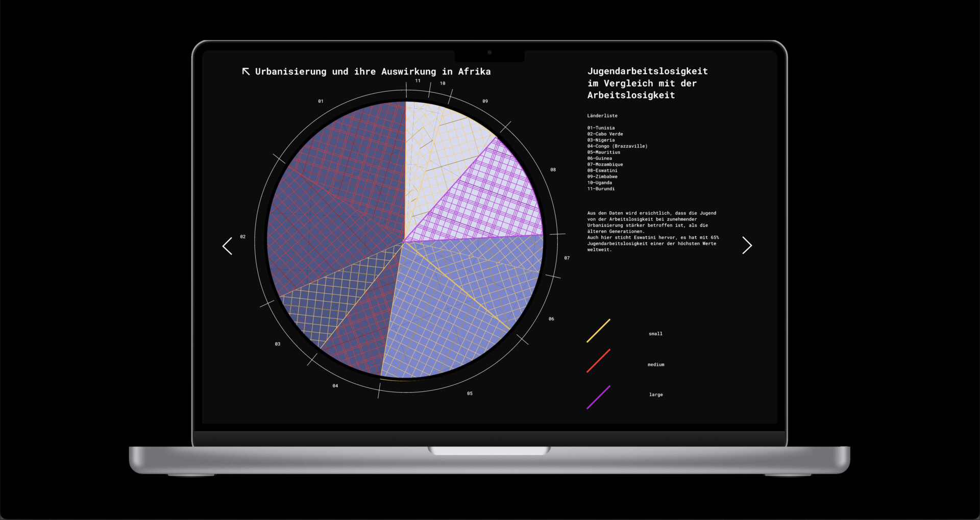Select 03-Nigeria in the Länderliste
The height and width of the screenshot is (520, 980).
tap(601, 140)
